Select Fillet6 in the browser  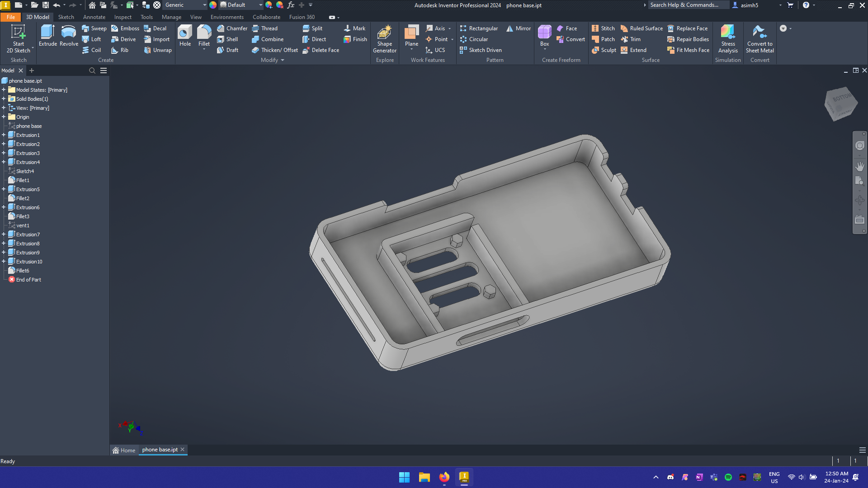click(23, 271)
